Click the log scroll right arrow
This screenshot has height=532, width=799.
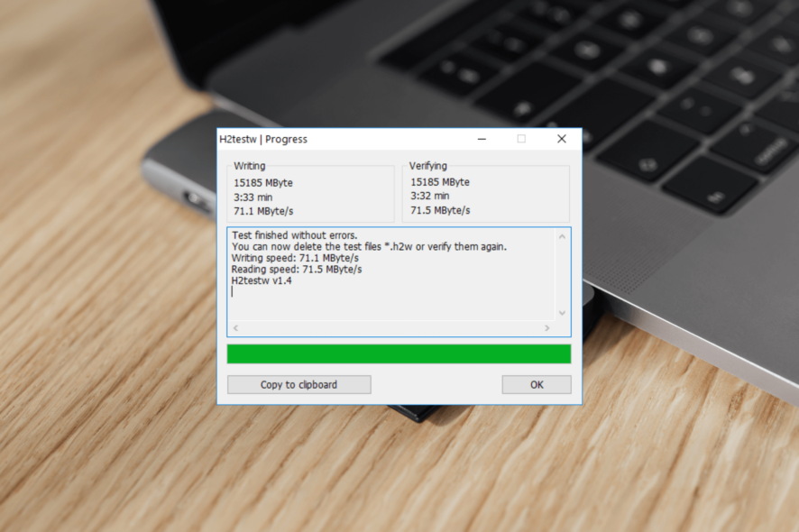tap(547, 328)
